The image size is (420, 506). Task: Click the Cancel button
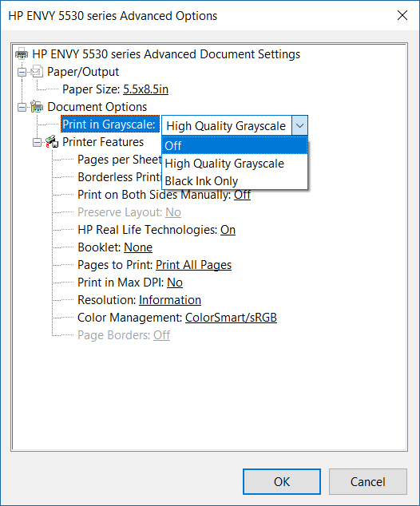[x=368, y=481]
